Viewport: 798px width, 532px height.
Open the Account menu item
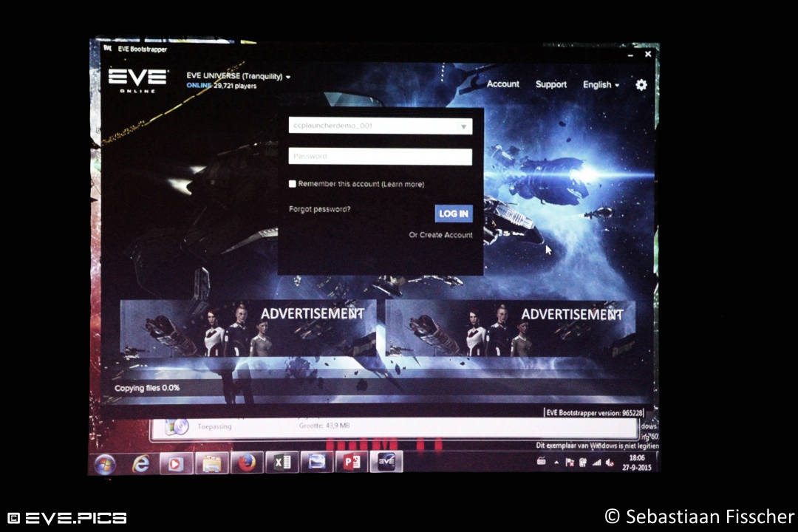pyautogui.click(x=502, y=84)
